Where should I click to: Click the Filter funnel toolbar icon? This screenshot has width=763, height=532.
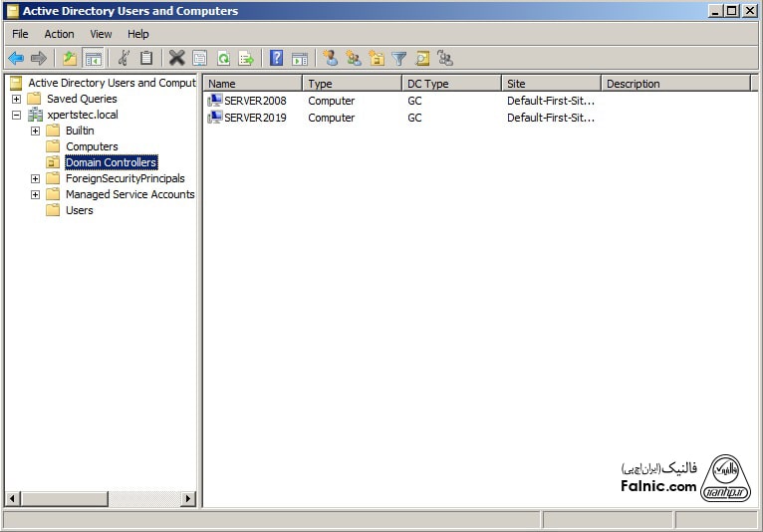tap(399, 59)
